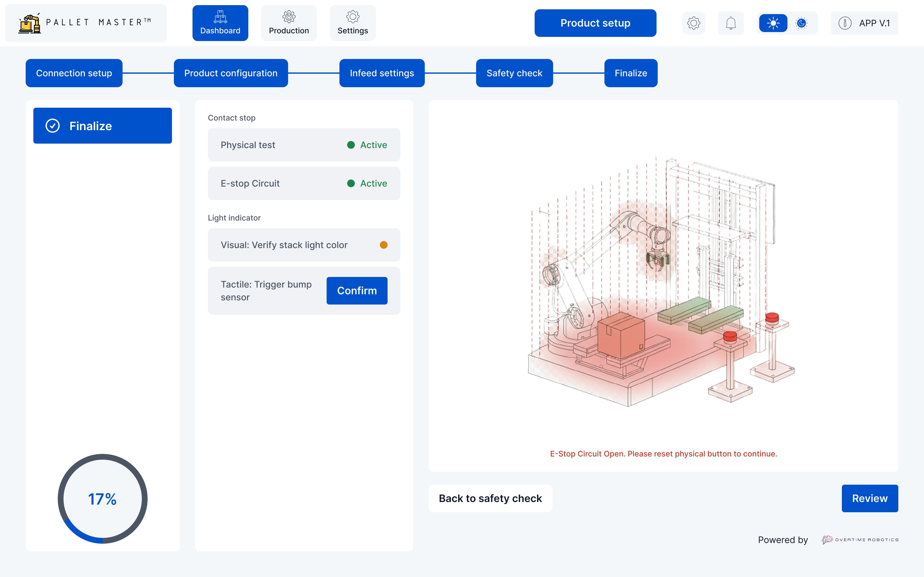Enable light mode sun toggle
This screenshot has height=577, width=924.
[x=773, y=23]
